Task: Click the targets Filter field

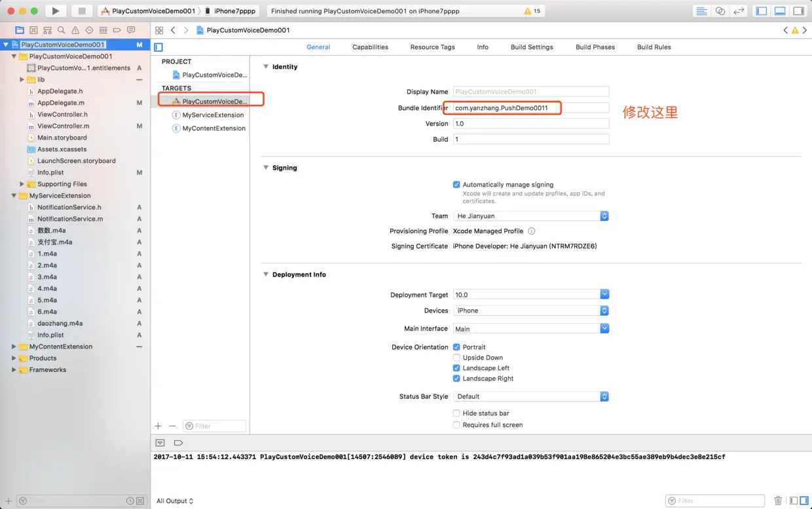Action: 215,426
